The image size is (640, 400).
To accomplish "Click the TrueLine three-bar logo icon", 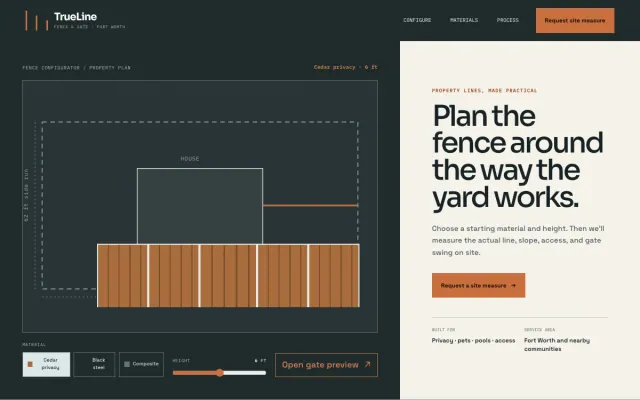I will pos(37,20).
